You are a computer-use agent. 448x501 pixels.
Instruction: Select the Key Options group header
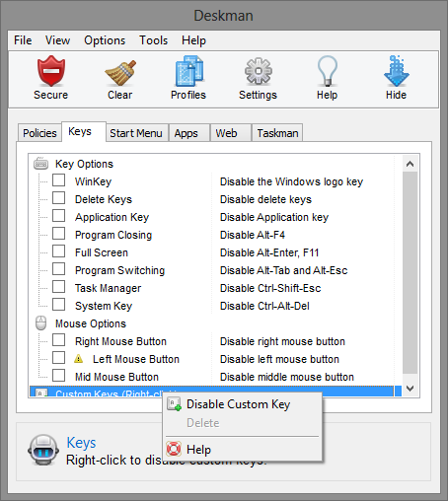(x=84, y=164)
